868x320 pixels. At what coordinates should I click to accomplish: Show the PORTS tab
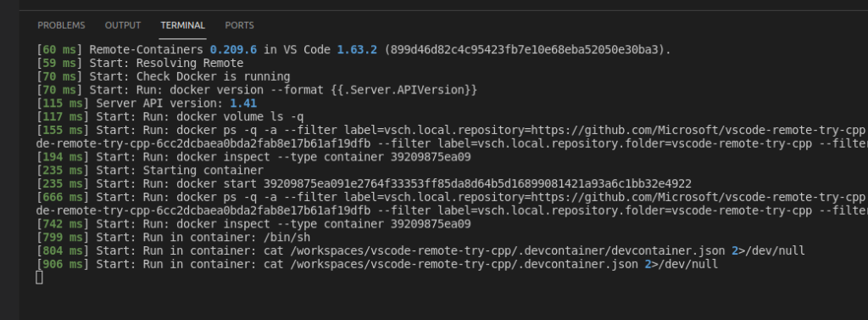[x=239, y=25]
